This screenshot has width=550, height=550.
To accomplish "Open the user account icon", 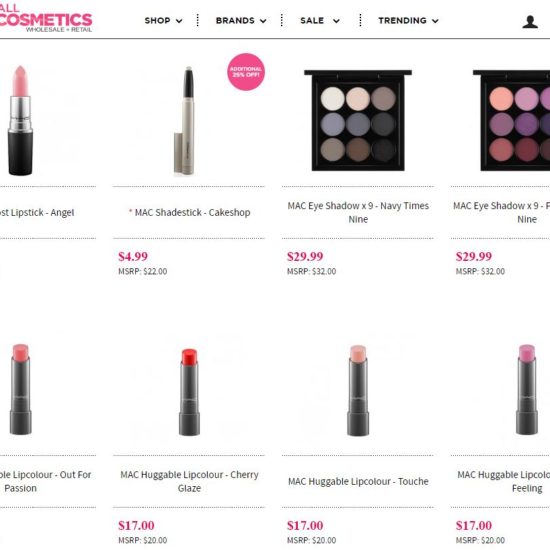I will pos(530,21).
